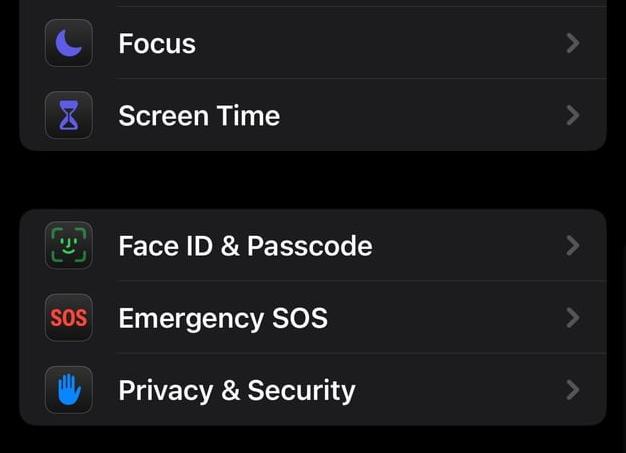This screenshot has height=453, width=626.
Task: Tap the Screen Time hourglass icon
Action: click(69, 116)
